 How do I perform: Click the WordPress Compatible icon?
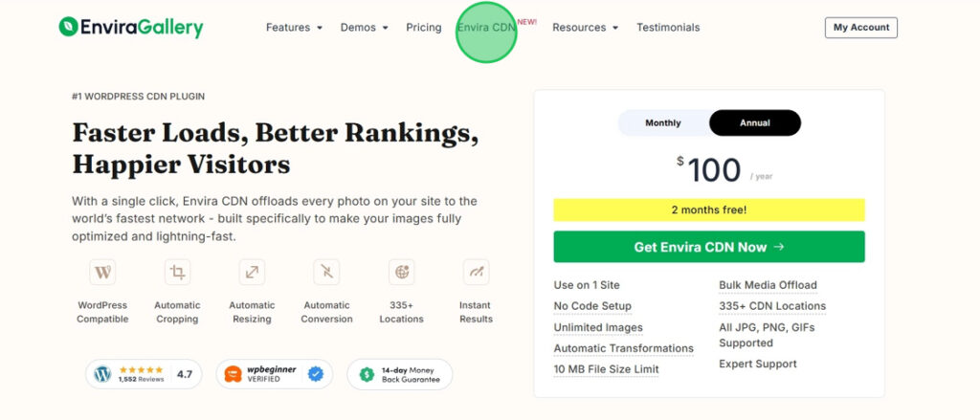pos(102,273)
